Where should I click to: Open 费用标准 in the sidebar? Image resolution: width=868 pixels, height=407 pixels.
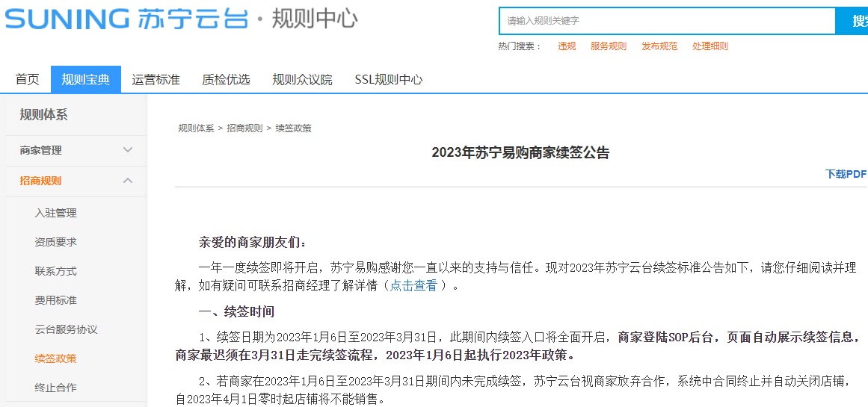55,300
